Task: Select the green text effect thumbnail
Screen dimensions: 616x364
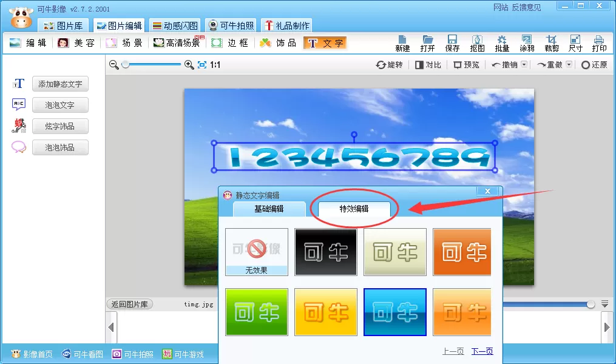Action: 257,312
